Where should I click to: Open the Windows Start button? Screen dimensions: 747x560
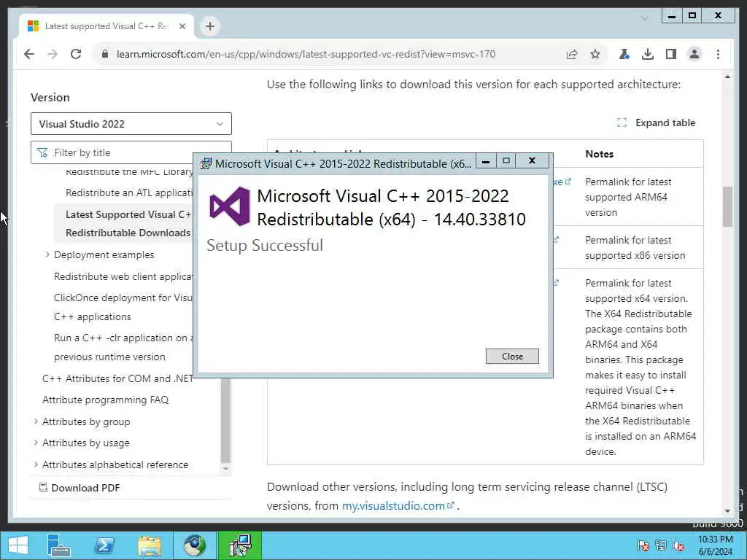18,545
